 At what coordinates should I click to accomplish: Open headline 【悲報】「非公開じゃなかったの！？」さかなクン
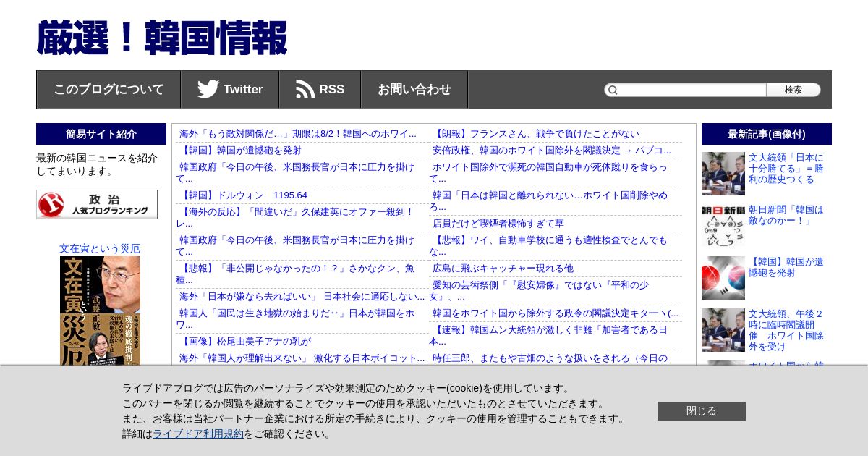coord(295,274)
